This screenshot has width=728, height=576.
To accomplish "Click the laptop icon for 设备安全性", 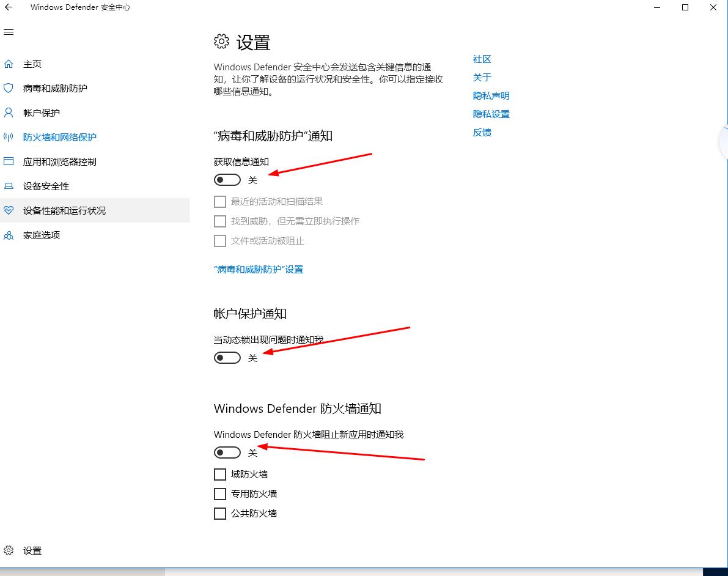I will [x=9, y=186].
